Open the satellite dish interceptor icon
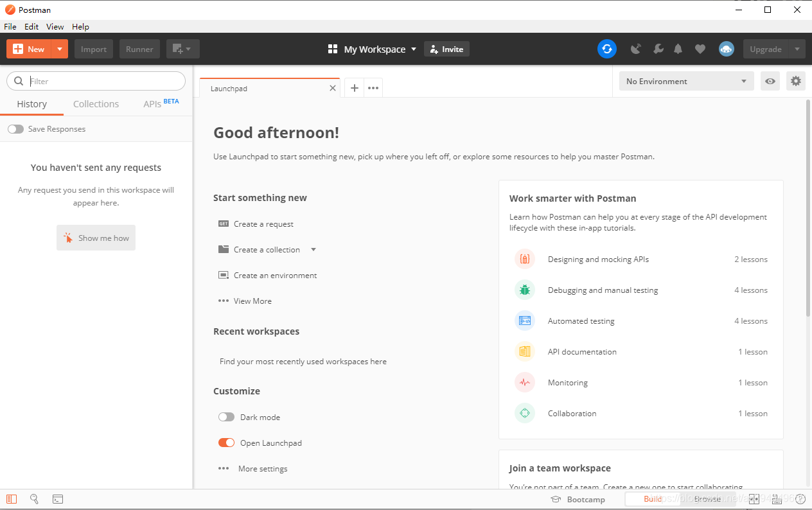812x510 pixels. click(636, 49)
